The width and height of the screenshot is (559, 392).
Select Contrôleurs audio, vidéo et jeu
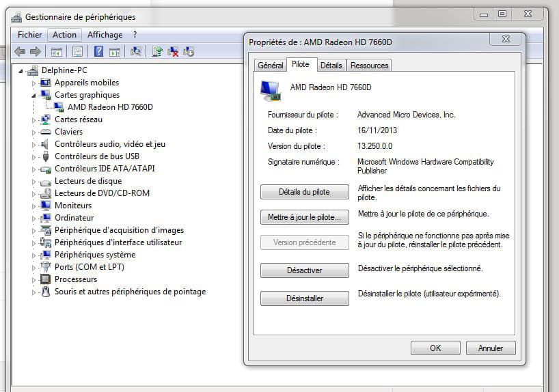(110, 144)
